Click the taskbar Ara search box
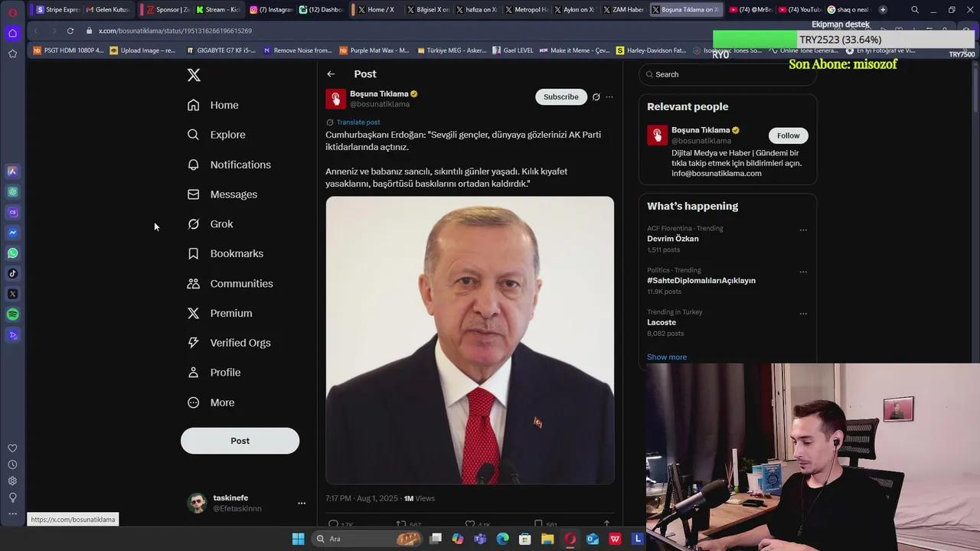 pyautogui.click(x=367, y=539)
